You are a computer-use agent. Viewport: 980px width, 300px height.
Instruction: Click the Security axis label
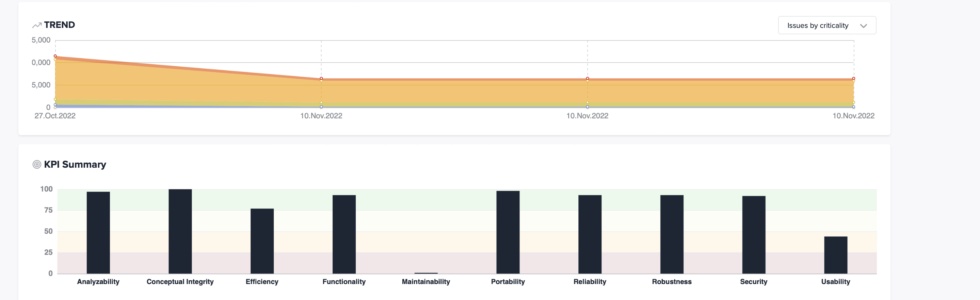(x=754, y=282)
